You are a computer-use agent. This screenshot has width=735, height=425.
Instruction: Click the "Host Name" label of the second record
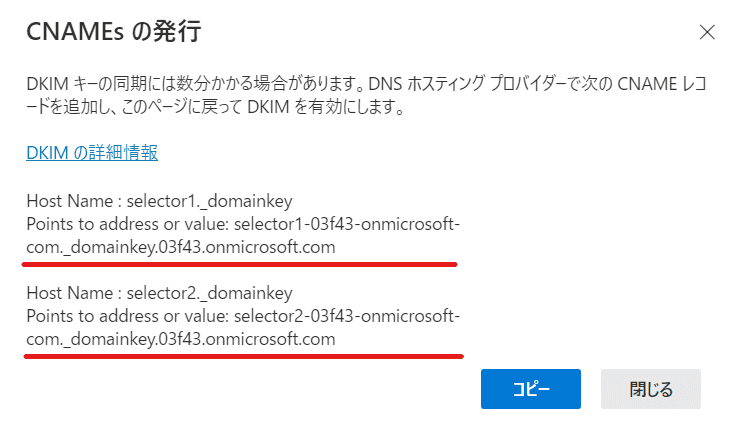pyautogui.click(x=66, y=294)
